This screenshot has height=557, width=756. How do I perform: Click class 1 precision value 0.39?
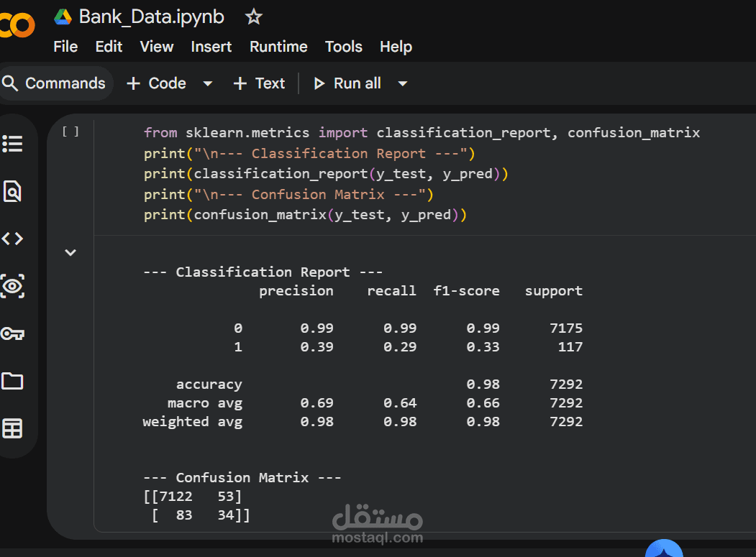[316, 347]
